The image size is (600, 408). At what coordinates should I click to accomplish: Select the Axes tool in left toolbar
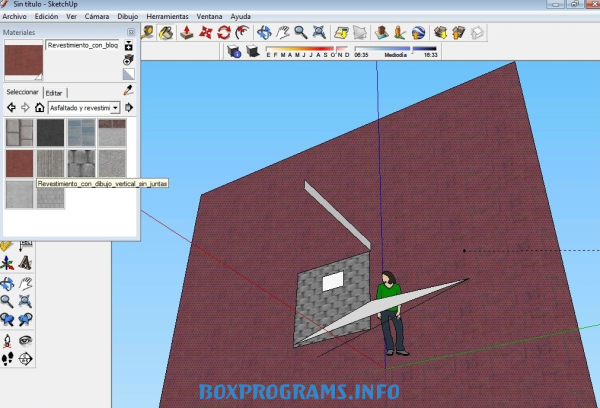click(x=7, y=263)
